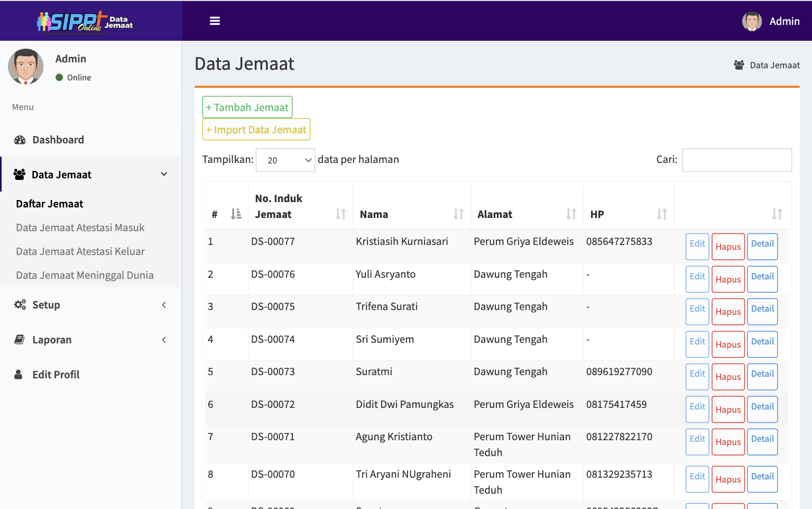Click the SIPP Online Data Jemaat logo
Screen dimensions: 812x509
point(85,22)
